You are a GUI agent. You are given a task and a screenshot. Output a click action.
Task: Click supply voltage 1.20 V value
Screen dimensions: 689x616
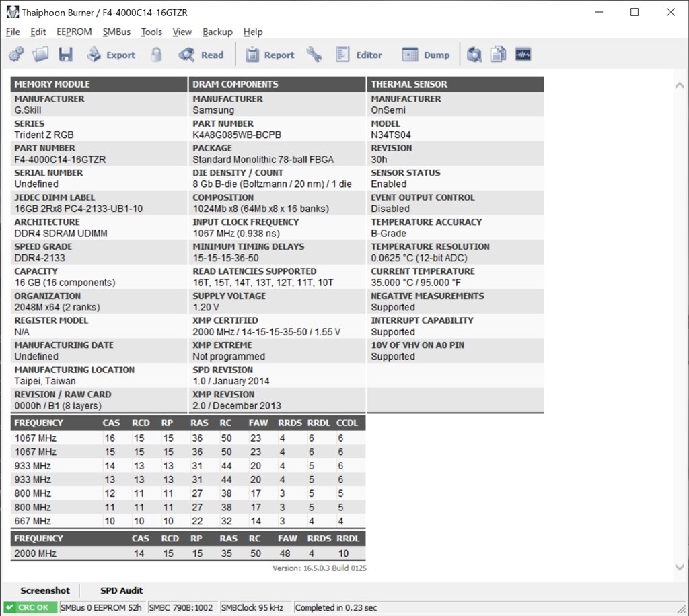point(206,307)
